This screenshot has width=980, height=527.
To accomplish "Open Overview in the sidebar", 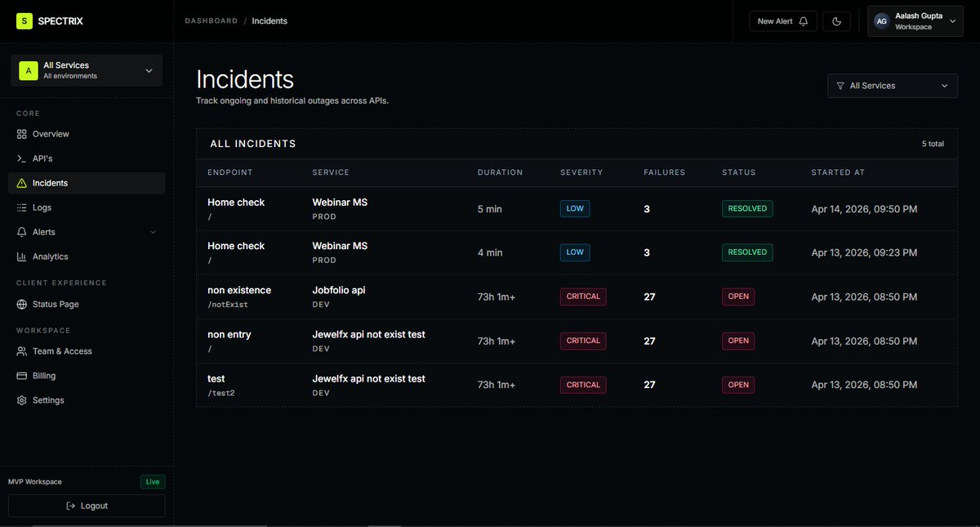I will pos(87,134).
